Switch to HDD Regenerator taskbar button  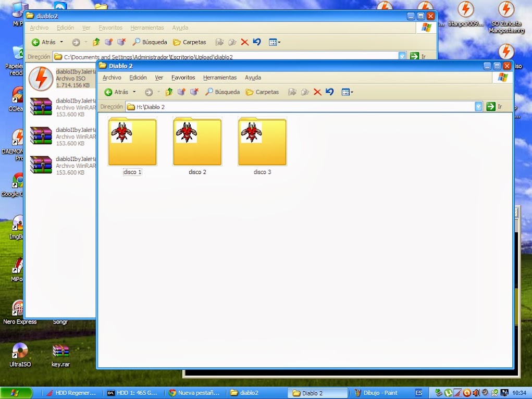click(71, 393)
